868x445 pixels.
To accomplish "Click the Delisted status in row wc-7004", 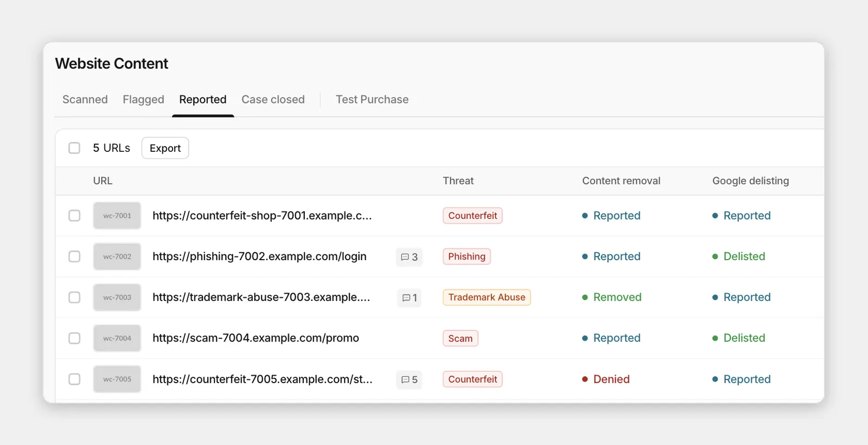I will coord(739,338).
